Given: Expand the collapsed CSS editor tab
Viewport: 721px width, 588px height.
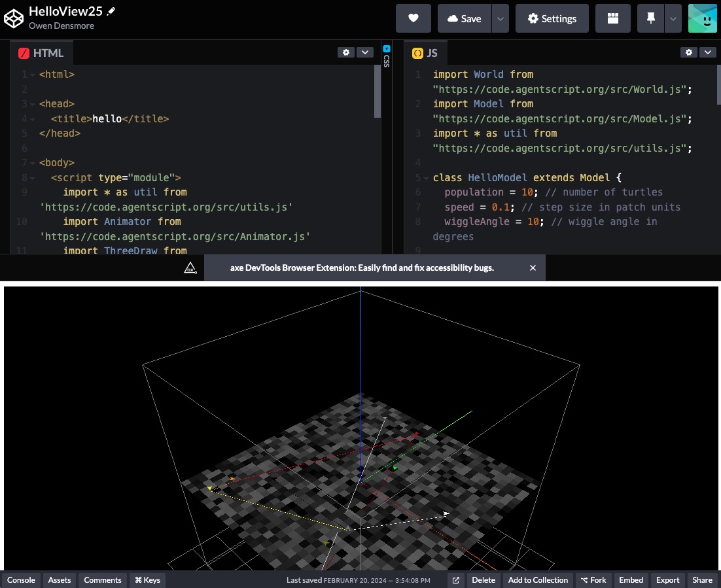Looking at the screenshot, I should pyautogui.click(x=386, y=56).
